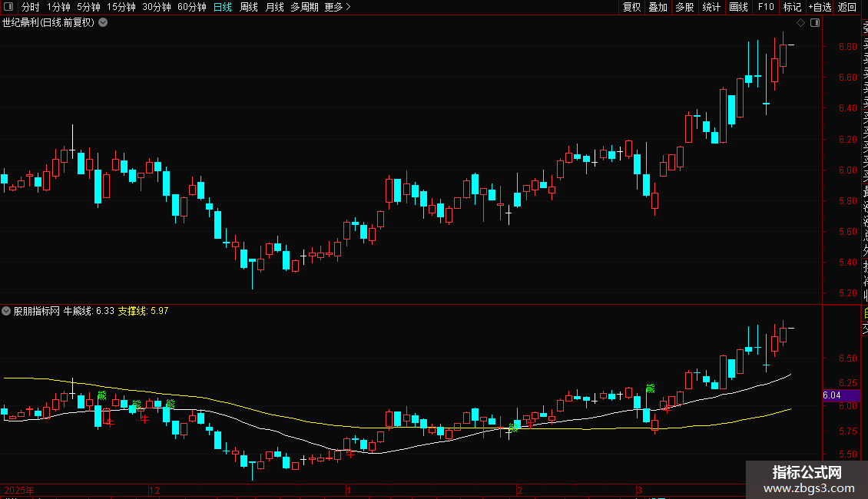Click the 6.80 price axis label
Image resolution: width=868 pixels, height=499 pixels.
click(847, 47)
